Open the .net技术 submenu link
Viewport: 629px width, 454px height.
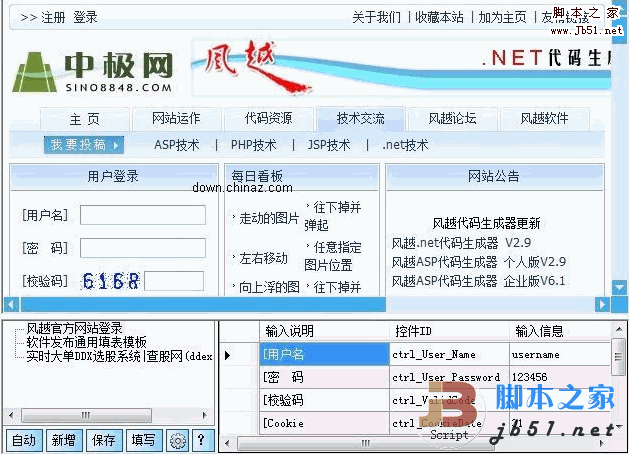[x=406, y=145]
